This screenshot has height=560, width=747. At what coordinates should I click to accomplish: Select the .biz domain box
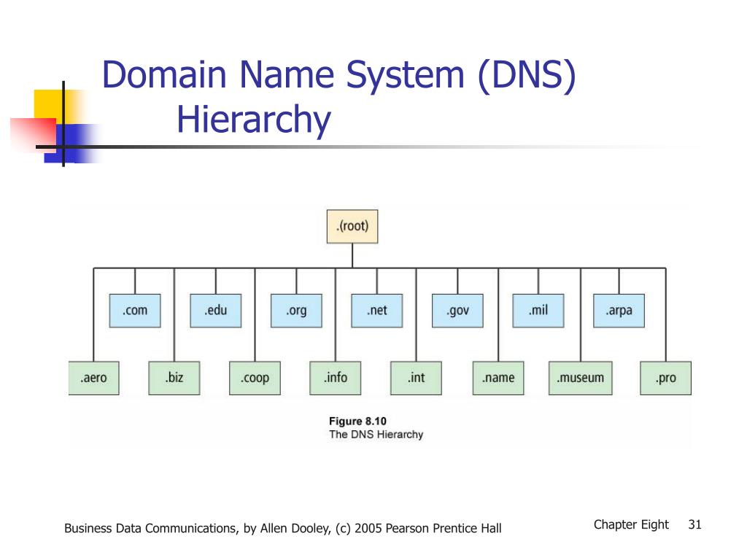tap(174, 378)
